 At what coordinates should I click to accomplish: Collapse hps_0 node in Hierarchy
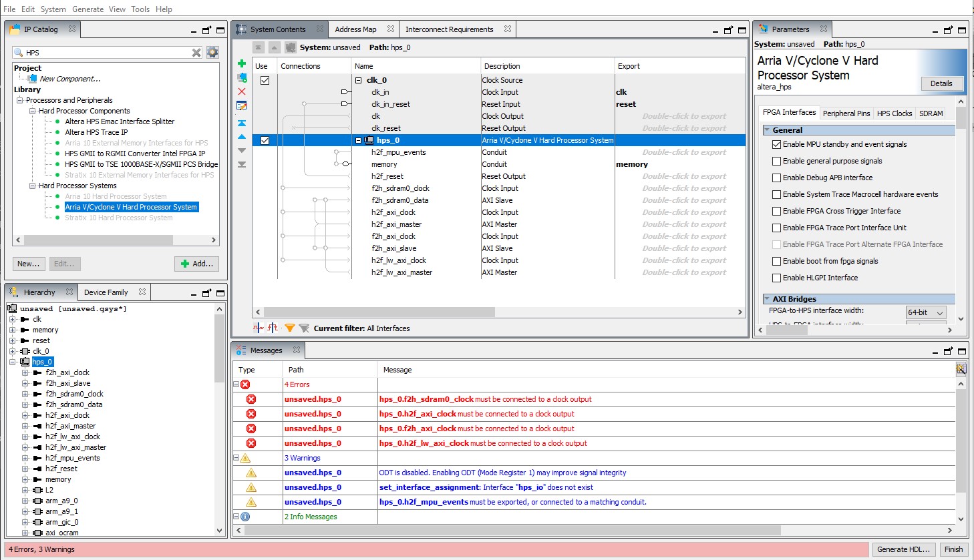pos(12,362)
